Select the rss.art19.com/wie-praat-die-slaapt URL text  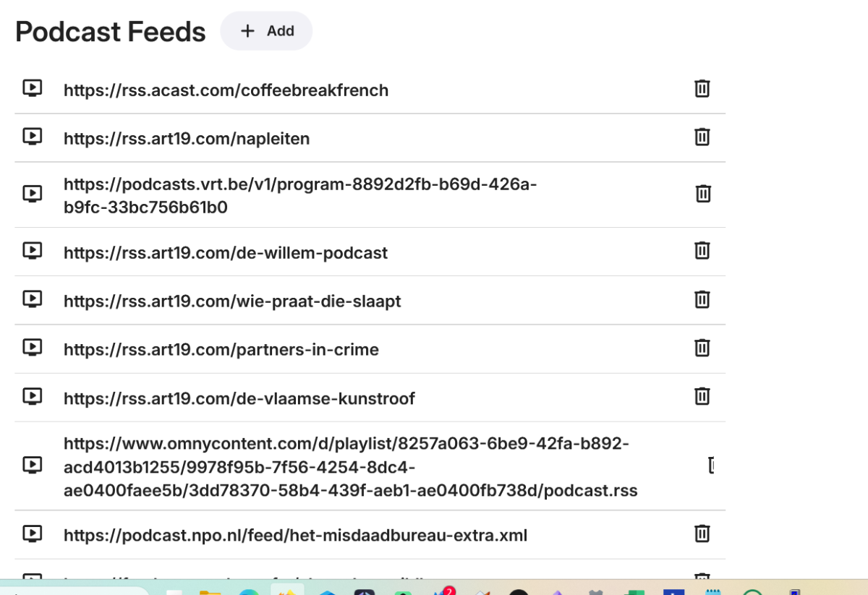pos(232,301)
